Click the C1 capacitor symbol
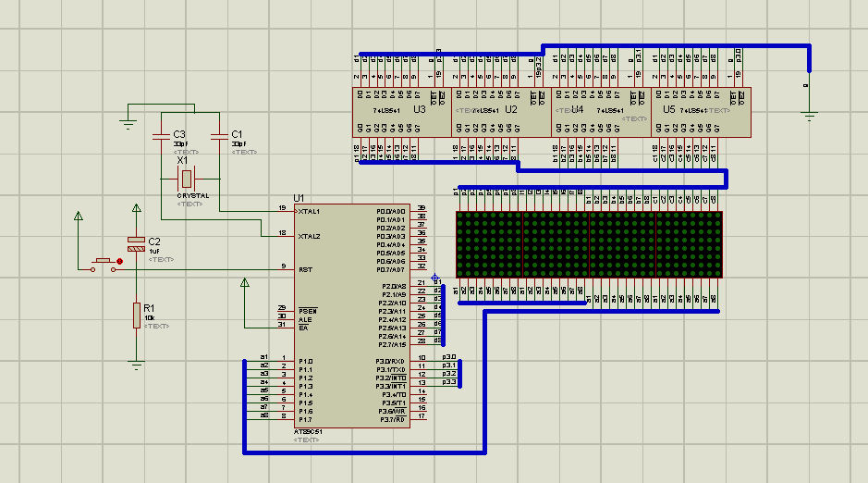This screenshot has width=868, height=483. coord(219,139)
